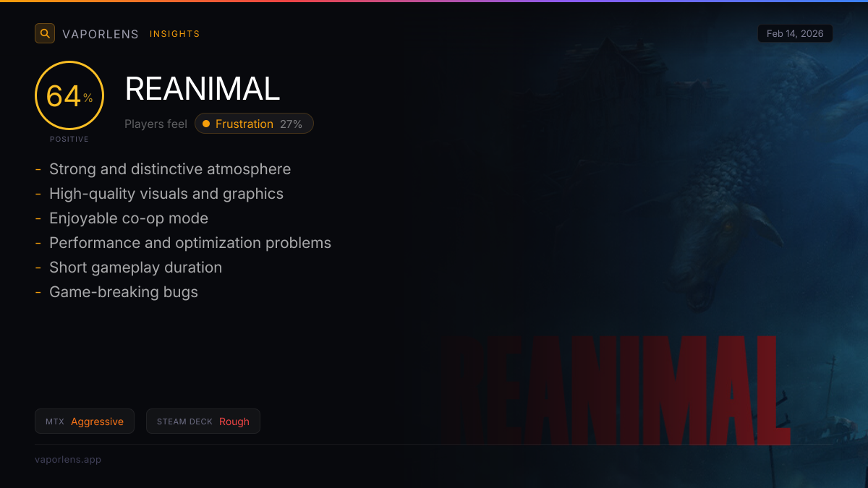Select the MTX Aggressive badge

[x=85, y=421]
